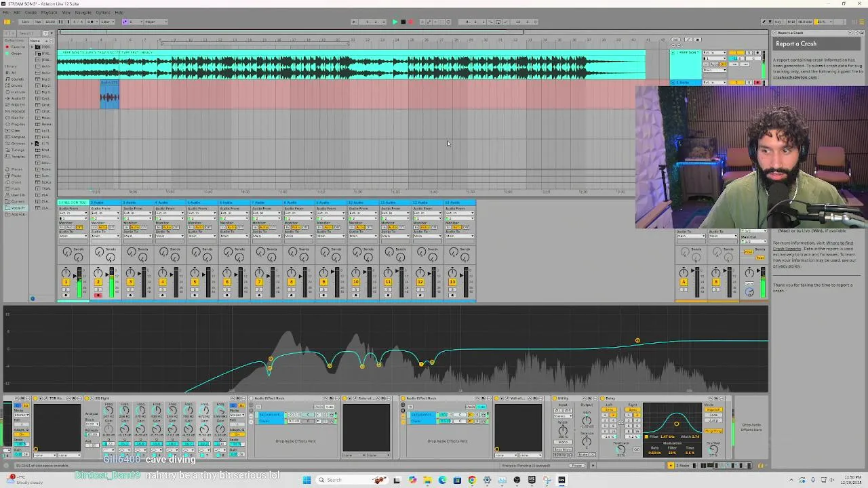Click the Favorite collection in browser
The image size is (868, 488).
click(x=16, y=47)
